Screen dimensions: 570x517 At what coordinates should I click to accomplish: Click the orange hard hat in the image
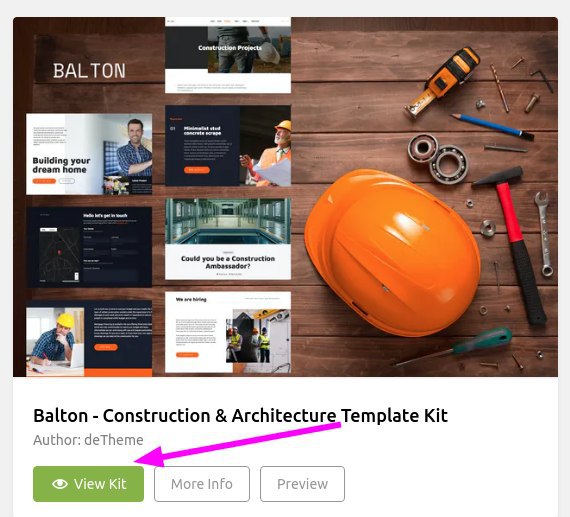[393, 253]
